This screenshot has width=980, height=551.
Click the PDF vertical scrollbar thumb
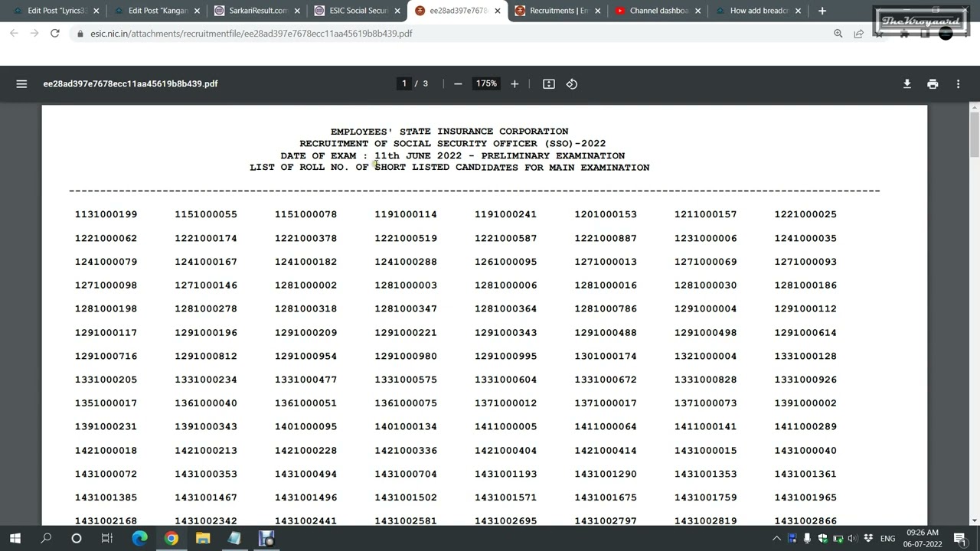click(974, 133)
